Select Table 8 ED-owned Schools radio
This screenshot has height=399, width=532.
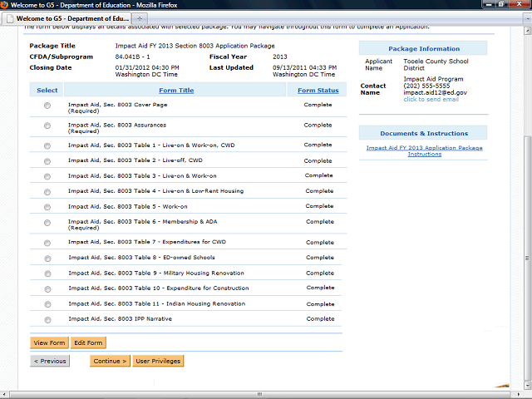[48, 259]
